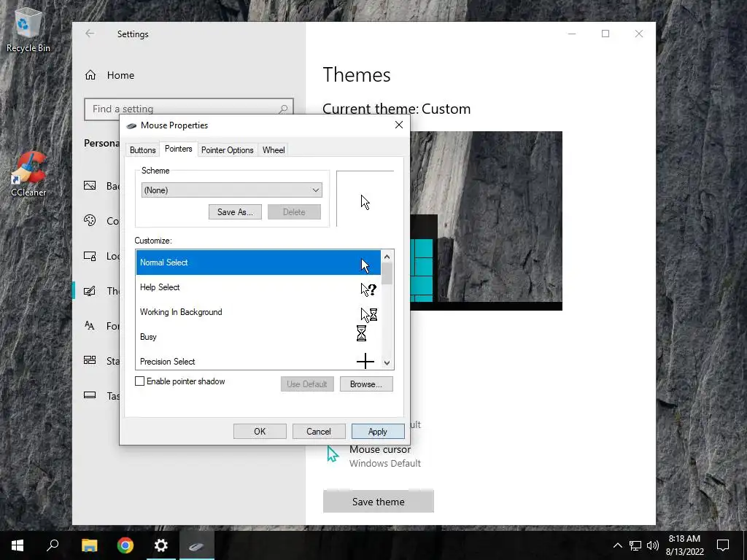Screen dimensions: 747x560
Task: Click the Customize list scroll up arrow
Action: coord(387,257)
